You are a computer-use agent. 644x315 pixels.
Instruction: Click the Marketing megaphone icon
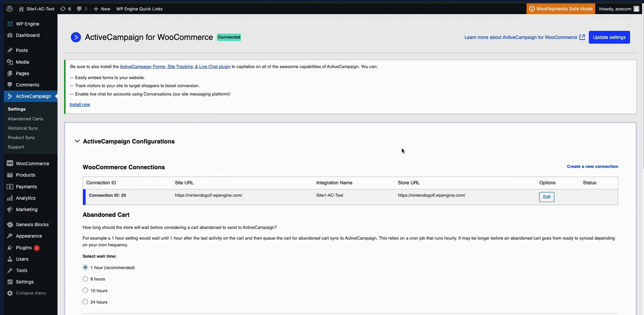pos(10,209)
